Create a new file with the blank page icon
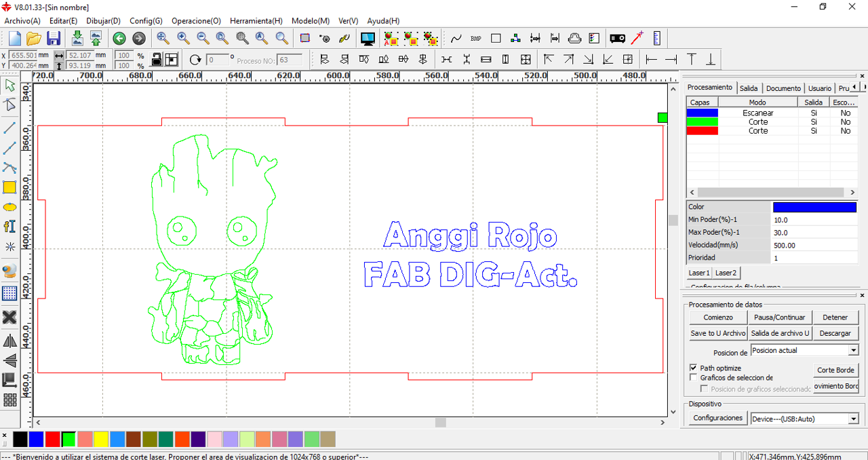 point(14,39)
